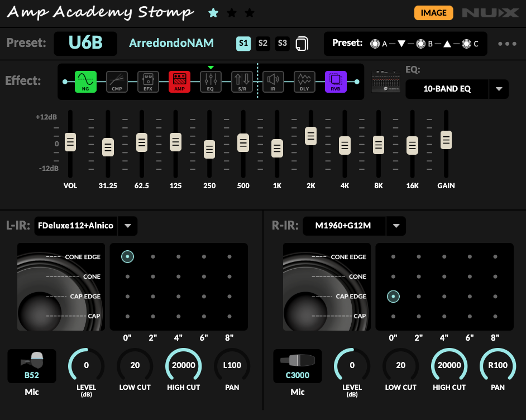Click the L-IR LOW CUT knob

coord(135,366)
